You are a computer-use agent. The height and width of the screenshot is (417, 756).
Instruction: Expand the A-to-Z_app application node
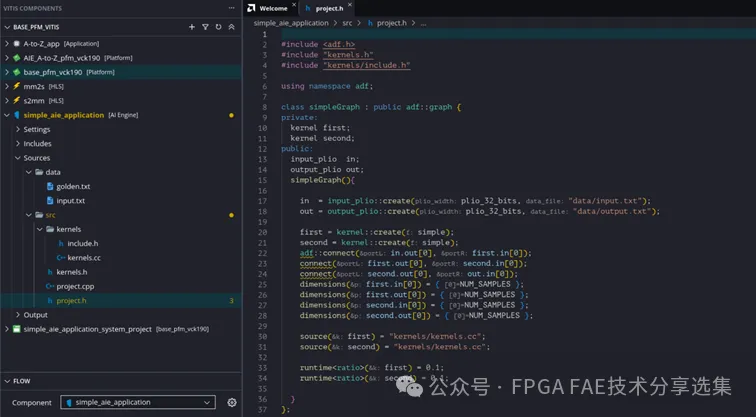click(x=7, y=43)
